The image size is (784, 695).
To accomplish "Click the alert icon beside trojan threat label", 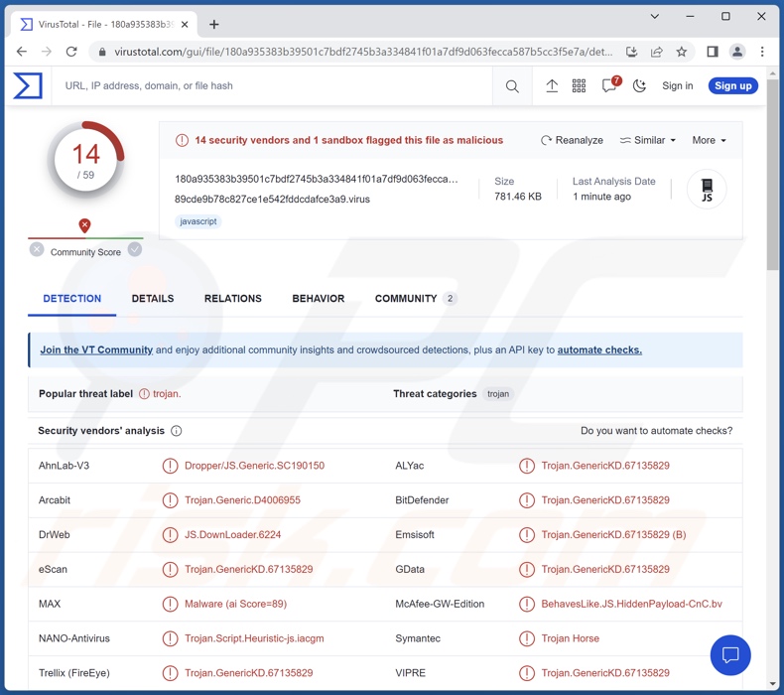I will point(144,394).
